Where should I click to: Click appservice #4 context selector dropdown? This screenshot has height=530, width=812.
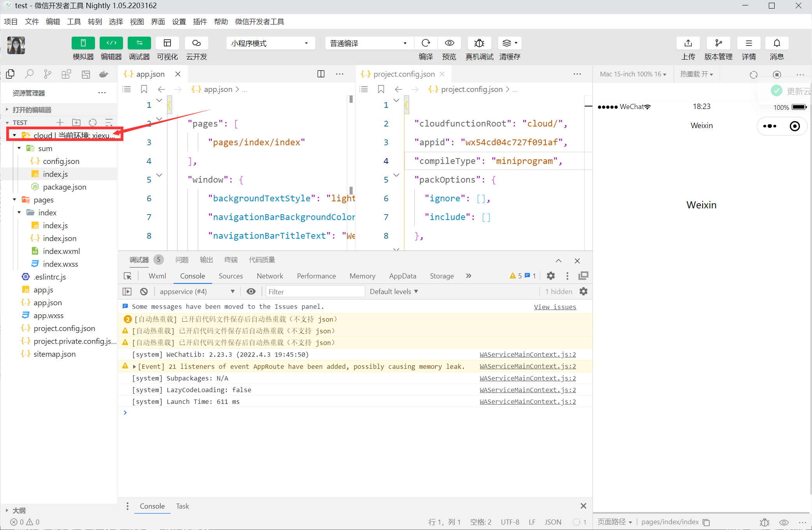(x=195, y=291)
